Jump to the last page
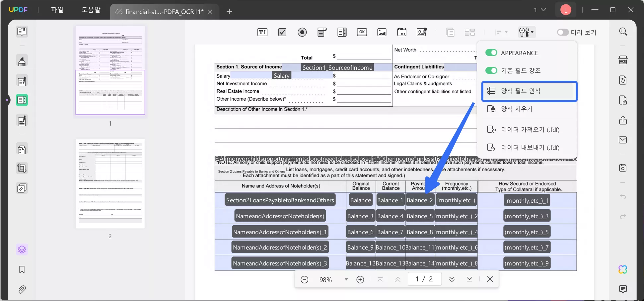Viewport: 644px width, 301px height. [x=469, y=279]
